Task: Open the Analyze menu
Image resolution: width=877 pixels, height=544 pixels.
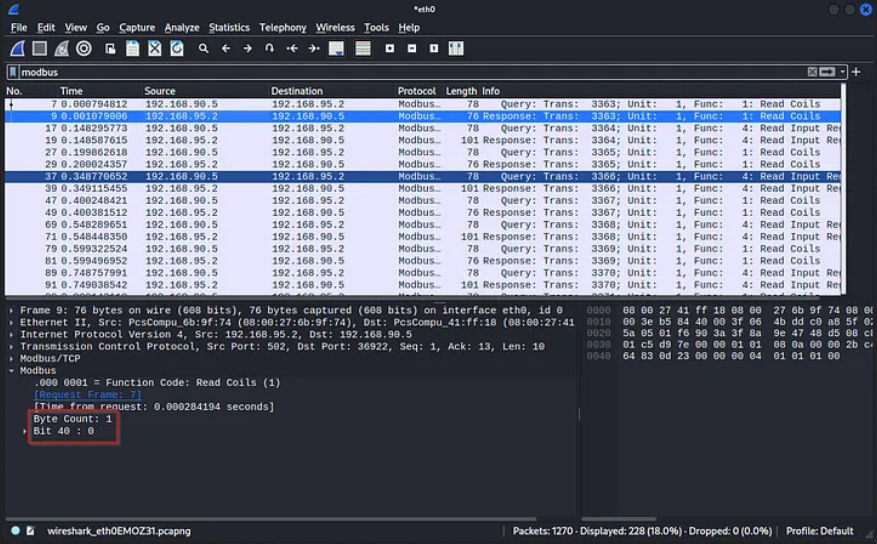Action: pos(182,27)
